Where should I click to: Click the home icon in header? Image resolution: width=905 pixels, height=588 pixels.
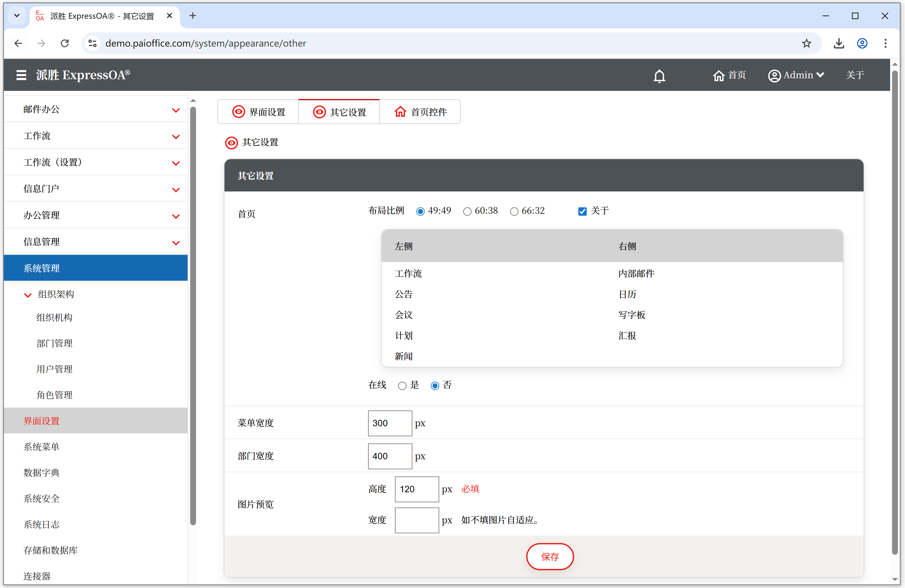(718, 75)
